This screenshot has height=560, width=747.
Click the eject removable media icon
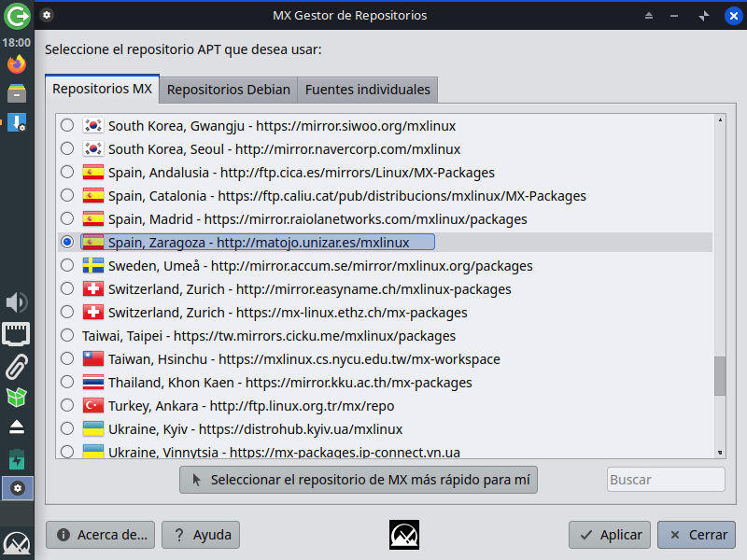pos(17,427)
